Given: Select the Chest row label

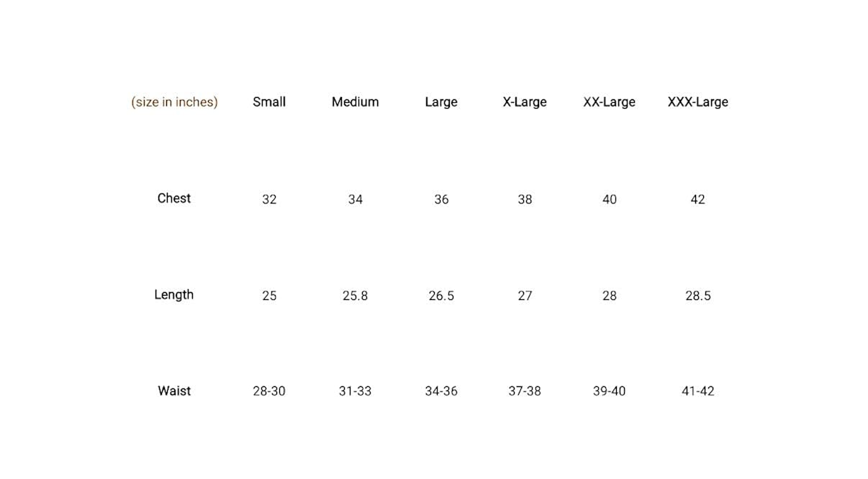Looking at the screenshot, I should pos(174,199).
